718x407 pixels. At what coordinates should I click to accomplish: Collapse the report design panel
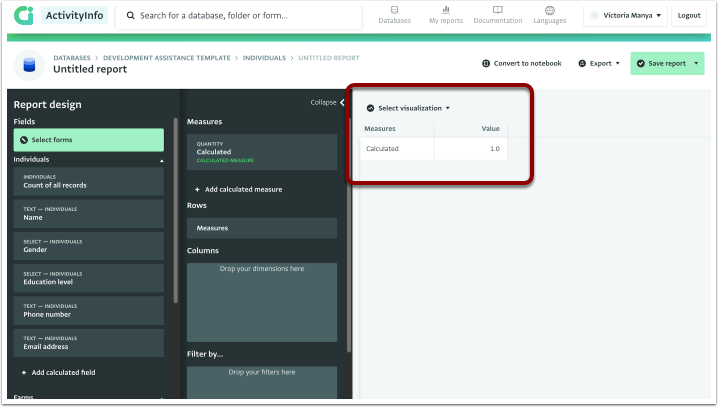click(x=327, y=103)
